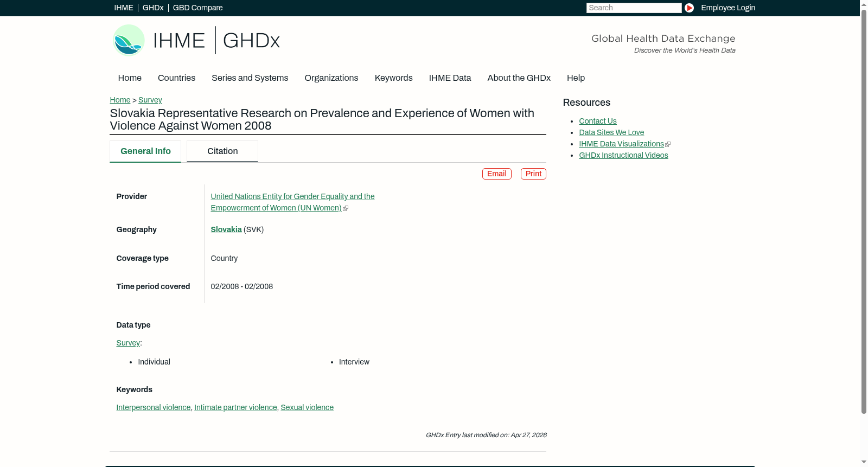Open GHDx link in top bar
The width and height of the screenshot is (868, 467).
pos(153,8)
